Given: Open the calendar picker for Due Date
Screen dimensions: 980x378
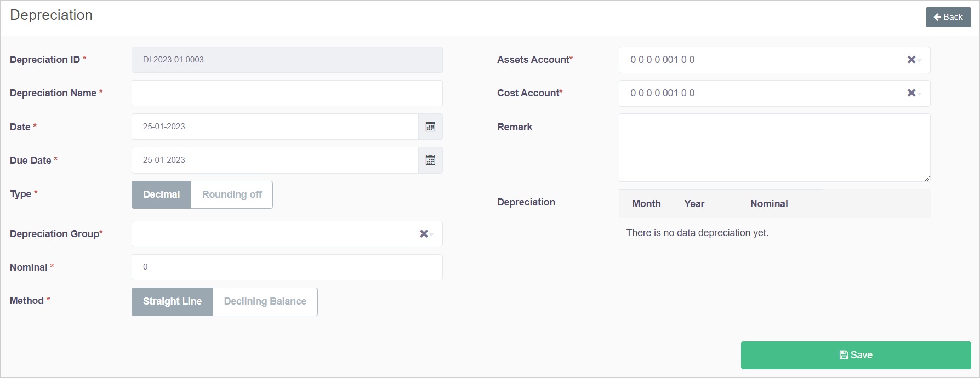Looking at the screenshot, I should pos(430,160).
